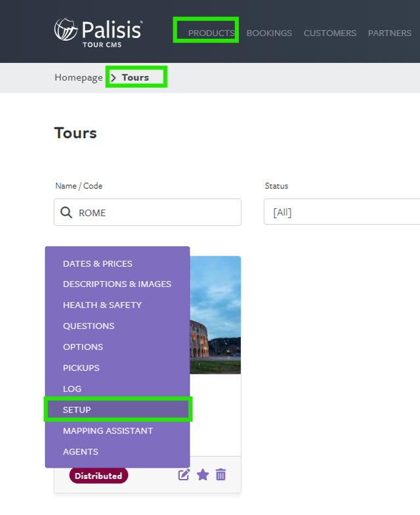Screen dimensions: 420x515
Task: Open the Status dropdown showing [All]
Action: (x=342, y=212)
